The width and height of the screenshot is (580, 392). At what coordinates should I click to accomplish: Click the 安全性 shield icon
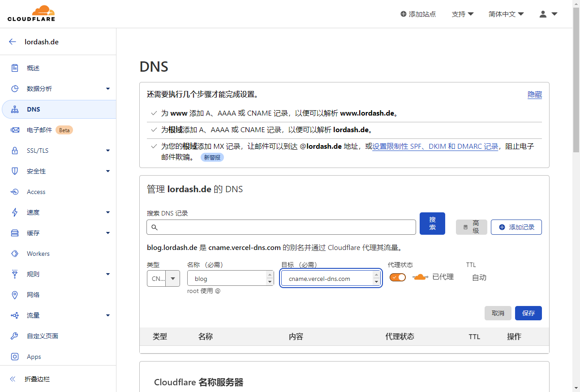[15, 171]
